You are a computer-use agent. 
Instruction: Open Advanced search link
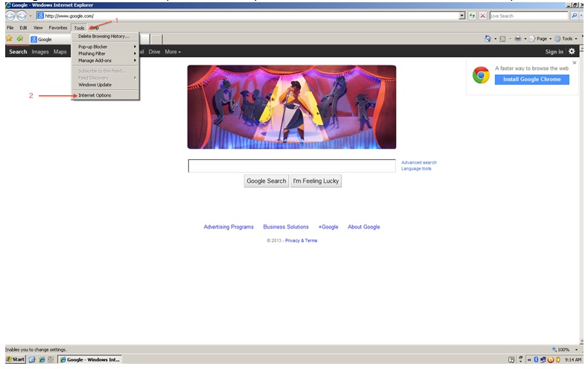[419, 162]
